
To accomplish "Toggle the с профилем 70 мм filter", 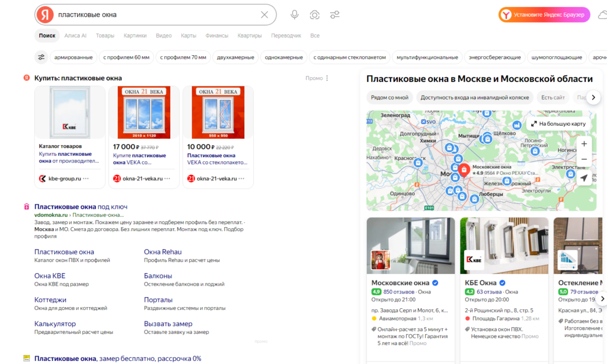I will 183,58.
